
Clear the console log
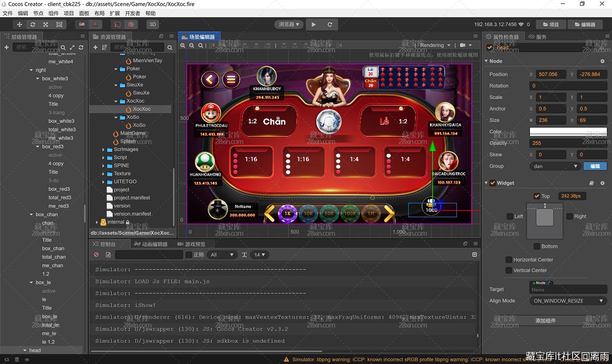pyautogui.click(x=96, y=254)
